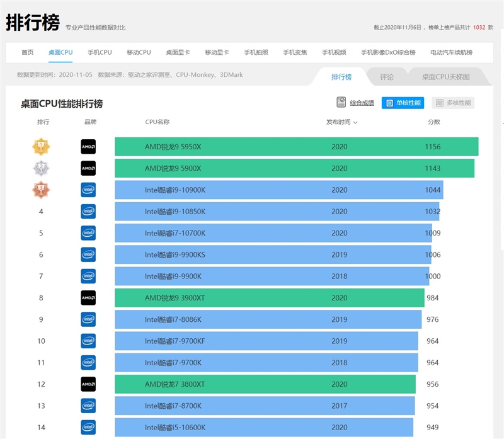The width and height of the screenshot is (504, 439).
Task: Switch to 单核性能 view
Action: [x=403, y=103]
